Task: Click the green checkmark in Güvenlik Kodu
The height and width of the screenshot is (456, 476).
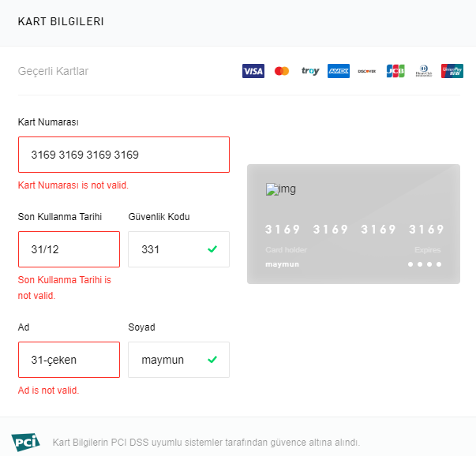Action: (212, 249)
